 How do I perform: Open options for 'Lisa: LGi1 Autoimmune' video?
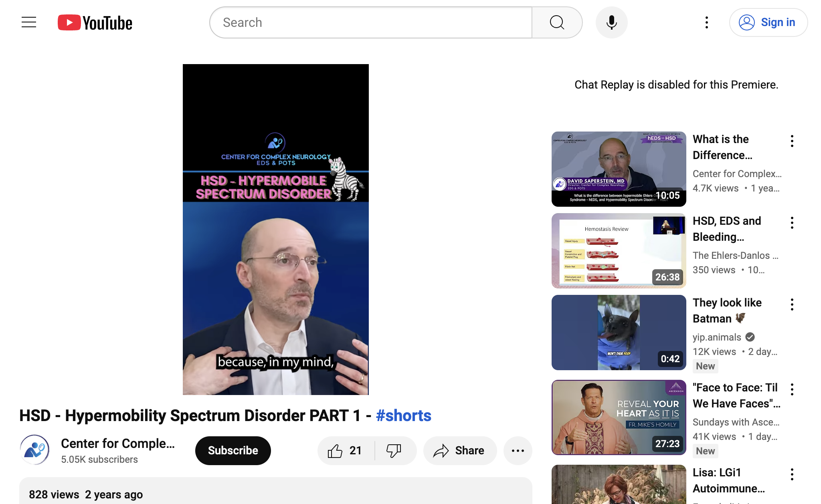[792, 474]
